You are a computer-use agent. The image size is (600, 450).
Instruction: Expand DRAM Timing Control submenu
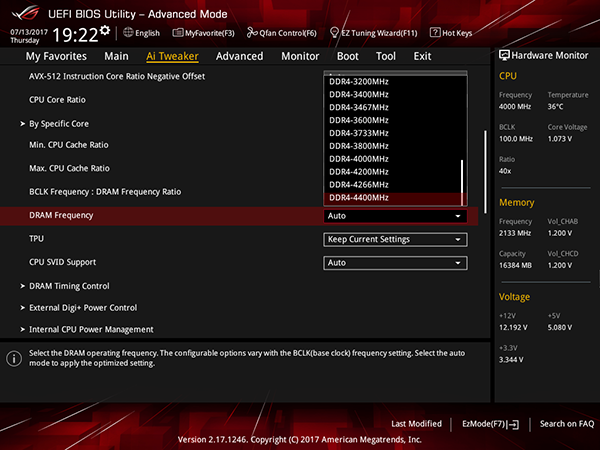(69, 286)
